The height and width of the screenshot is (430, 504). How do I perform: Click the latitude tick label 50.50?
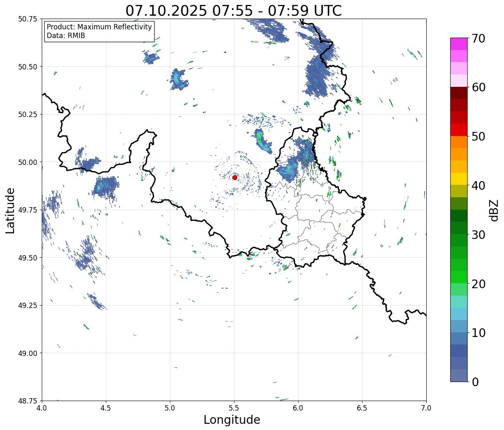[28, 67]
